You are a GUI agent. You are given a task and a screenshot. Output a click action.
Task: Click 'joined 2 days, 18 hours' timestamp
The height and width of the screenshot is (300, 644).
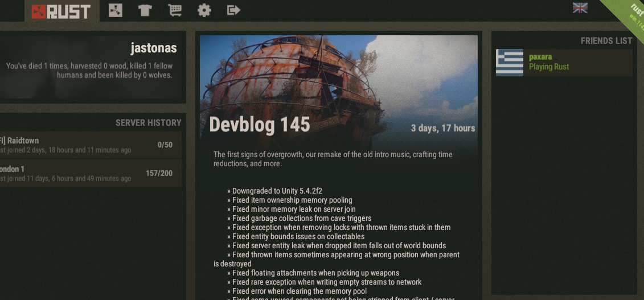click(x=65, y=150)
